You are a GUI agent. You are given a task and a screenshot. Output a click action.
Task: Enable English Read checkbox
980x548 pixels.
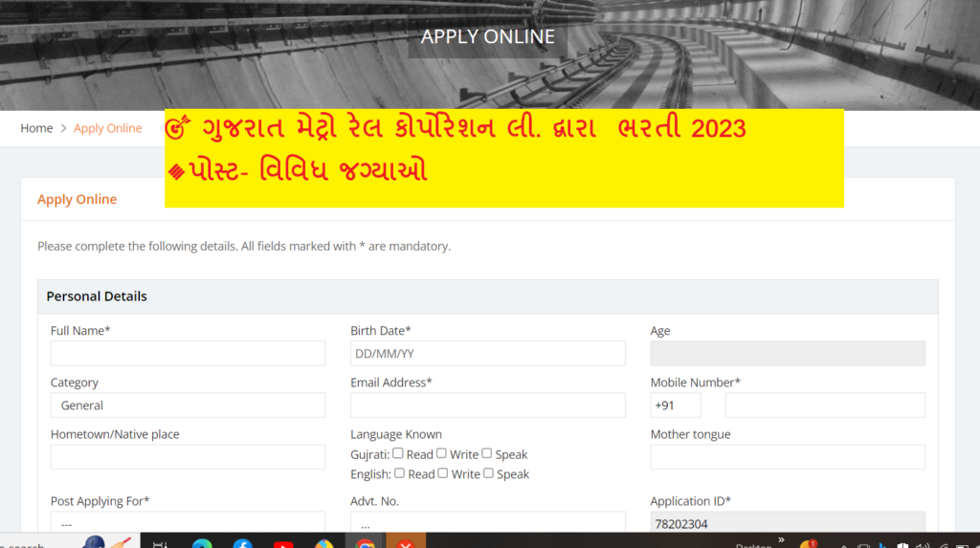[x=399, y=473]
